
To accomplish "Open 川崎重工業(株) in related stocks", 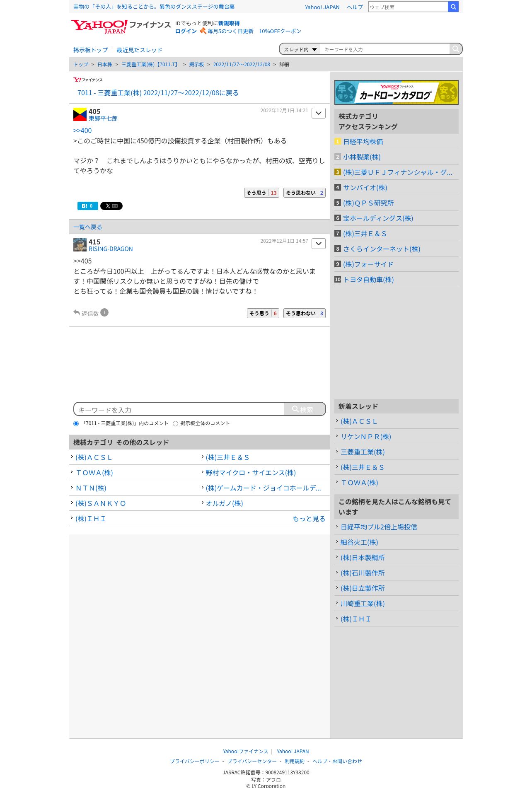I will (x=363, y=604).
